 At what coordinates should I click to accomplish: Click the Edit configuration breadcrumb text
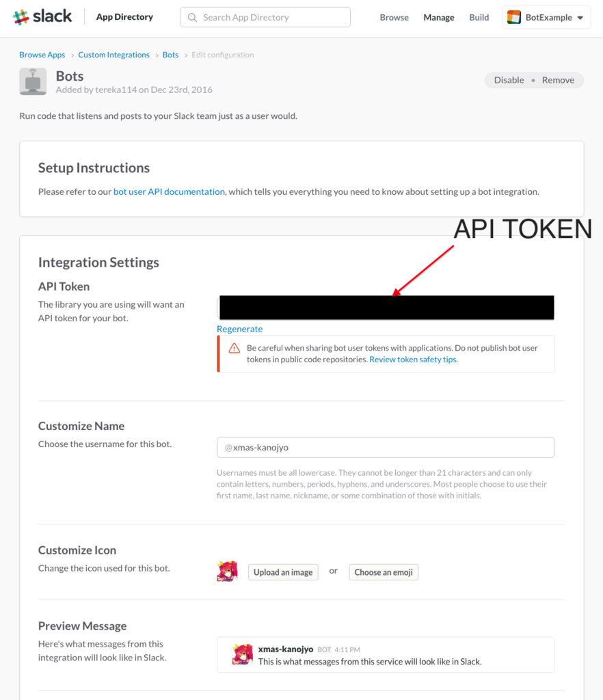tap(223, 55)
